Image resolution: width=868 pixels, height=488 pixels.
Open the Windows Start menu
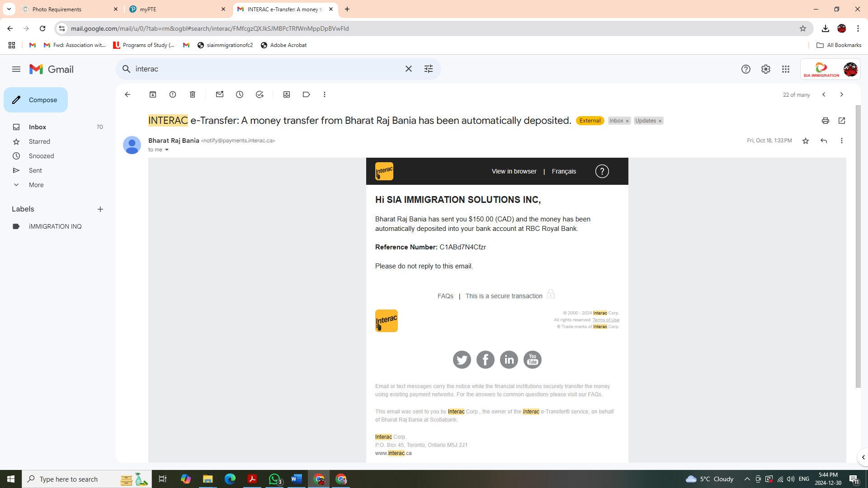tap(11, 479)
